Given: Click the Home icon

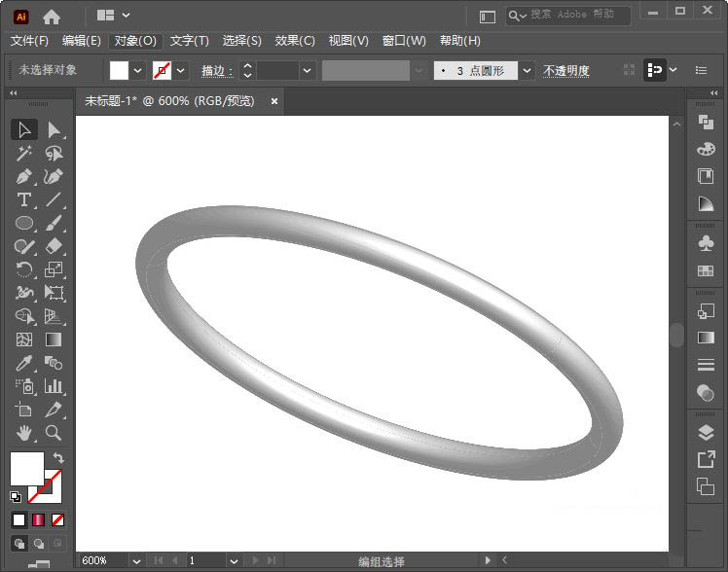Looking at the screenshot, I should click(52, 16).
